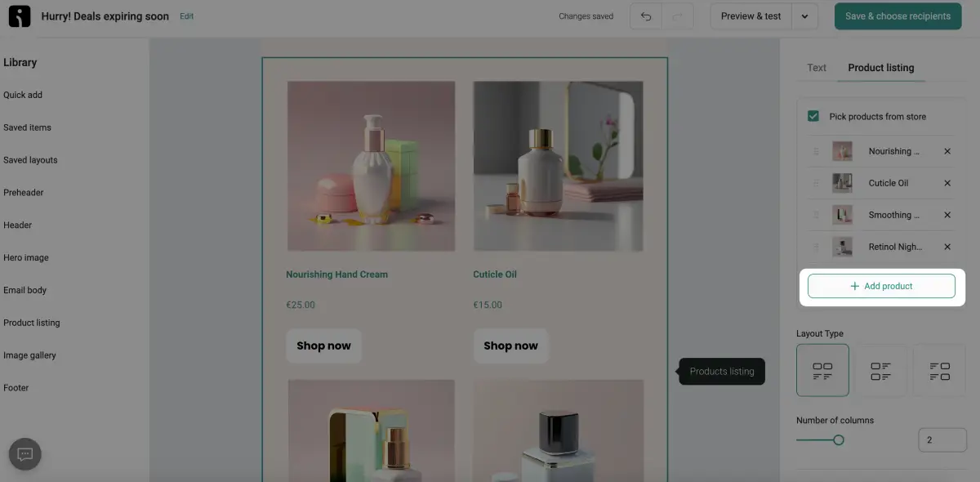Click the Add product button
The image size is (980, 482).
pos(881,286)
